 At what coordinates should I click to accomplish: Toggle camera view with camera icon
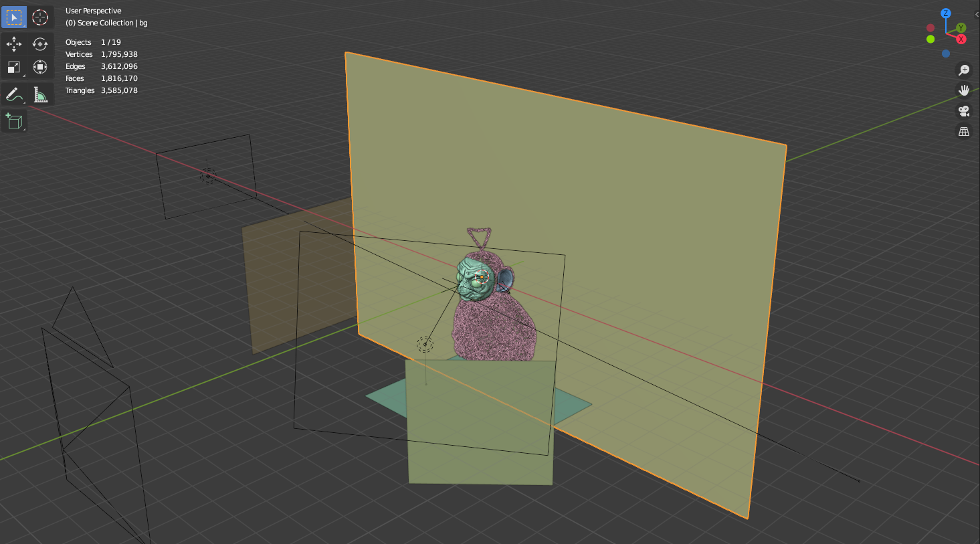(x=964, y=111)
